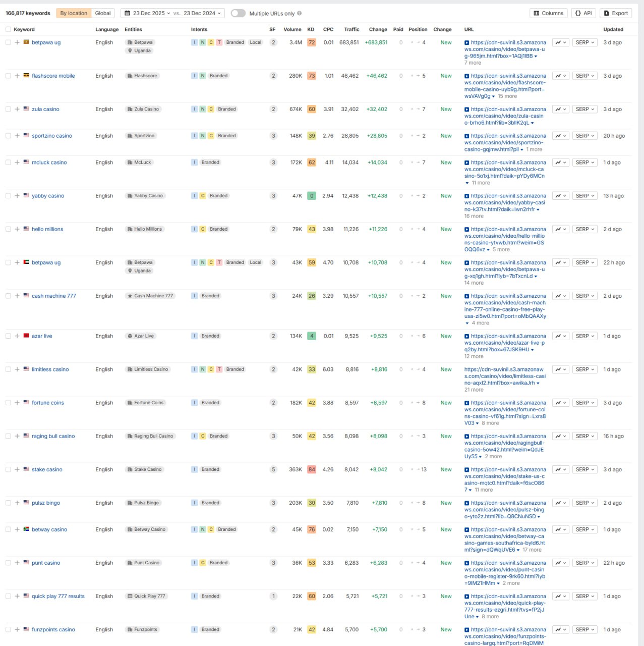Click the help icon next to Multiple URLs only
Screen dimensions: 644x646
[300, 14]
